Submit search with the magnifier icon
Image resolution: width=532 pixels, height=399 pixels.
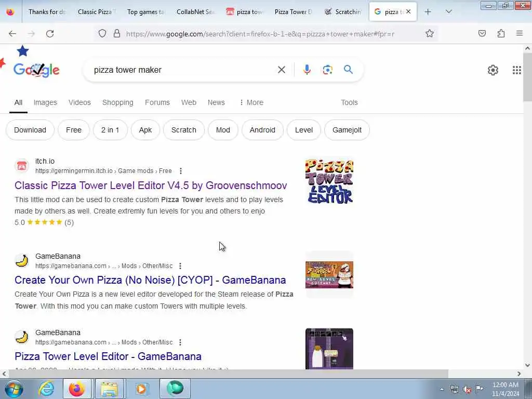point(348,70)
